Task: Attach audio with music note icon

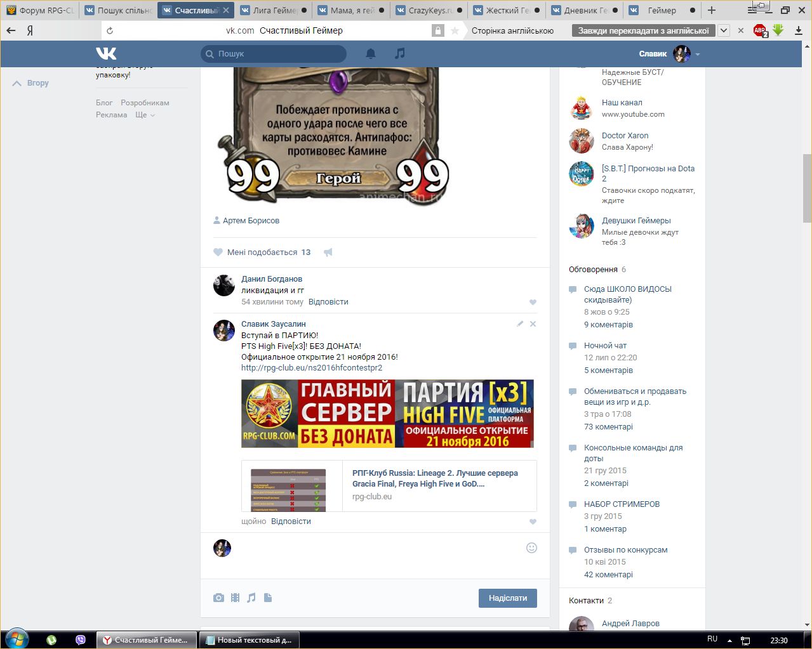Action: coord(251,598)
